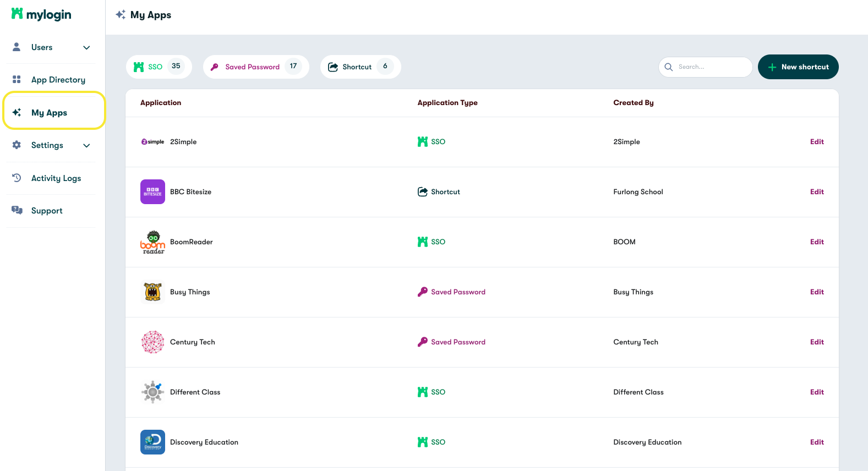Click the Application column header
The image size is (868, 471).
[x=161, y=102]
